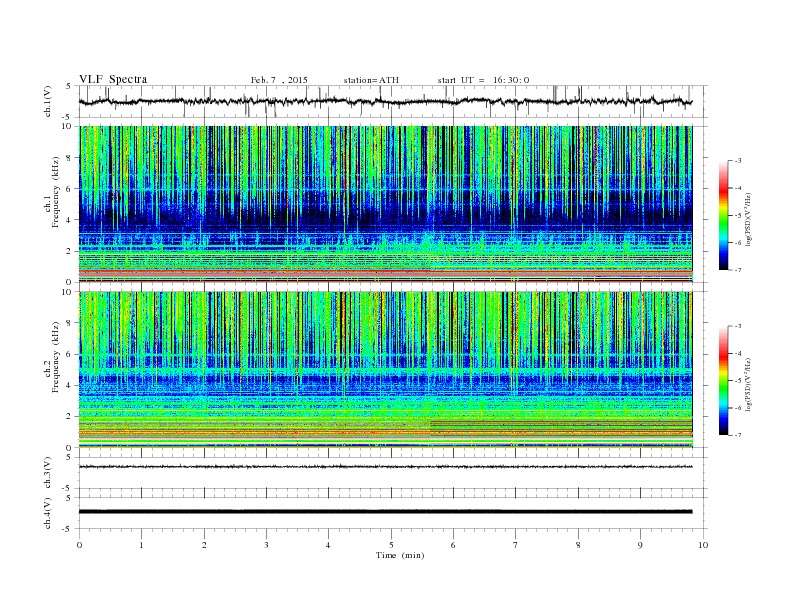This screenshot has width=792, height=612.
Task: Click the ch.1 spectrogram color scale bar
Action: point(723,215)
